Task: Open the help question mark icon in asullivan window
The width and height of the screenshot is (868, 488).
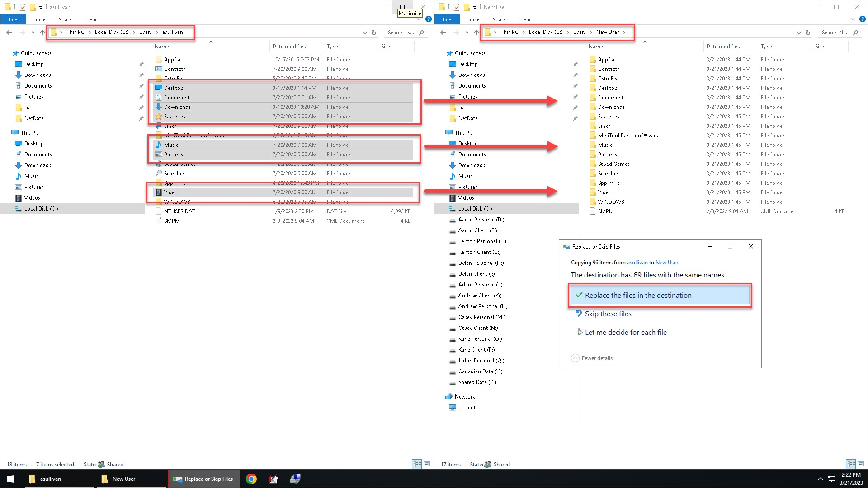Action: tap(428, 19)
